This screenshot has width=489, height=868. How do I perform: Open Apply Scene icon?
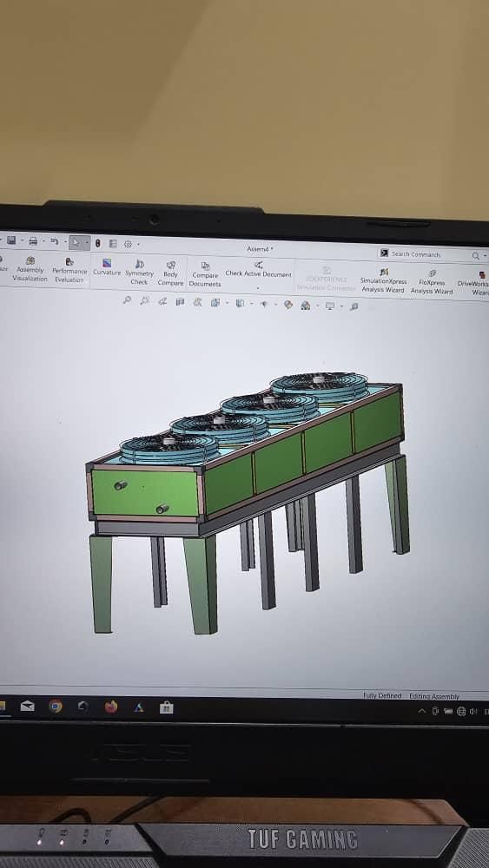click(x=305, y=306)
